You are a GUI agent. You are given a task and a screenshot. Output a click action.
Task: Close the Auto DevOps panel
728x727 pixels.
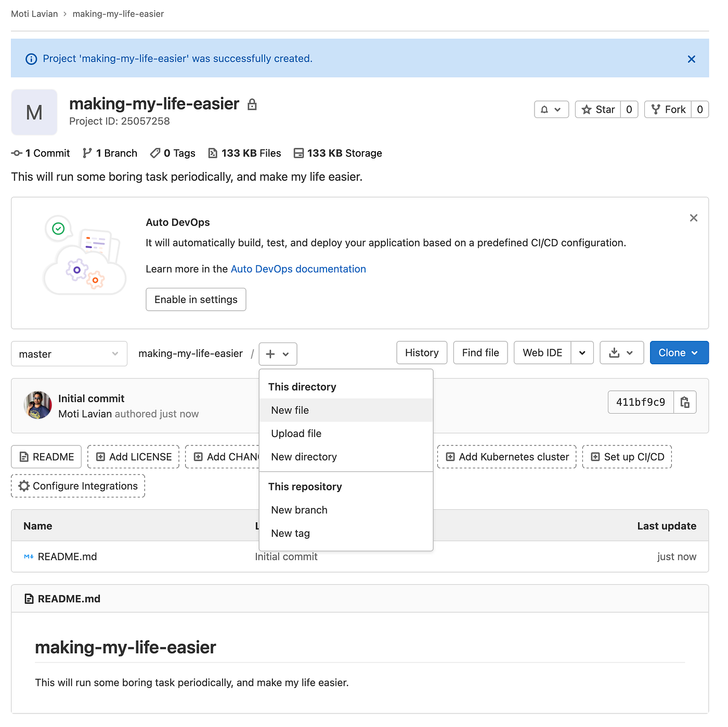point(694,218)
